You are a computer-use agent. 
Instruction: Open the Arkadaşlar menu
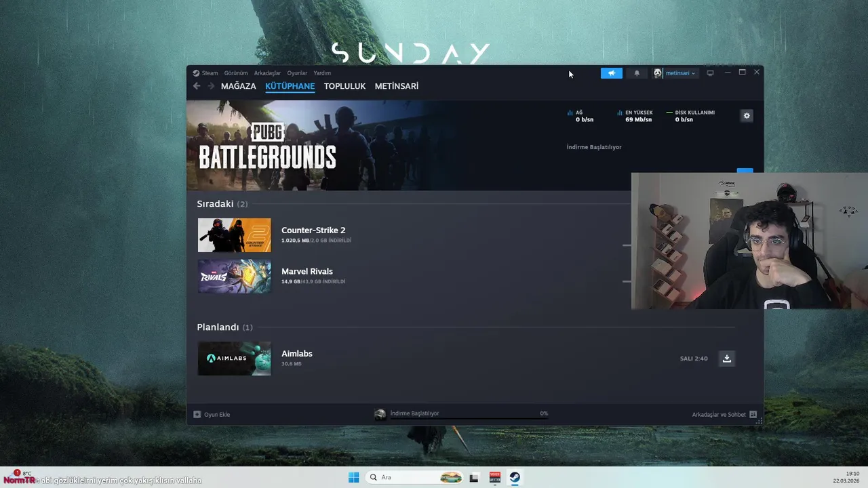[267, 73]
